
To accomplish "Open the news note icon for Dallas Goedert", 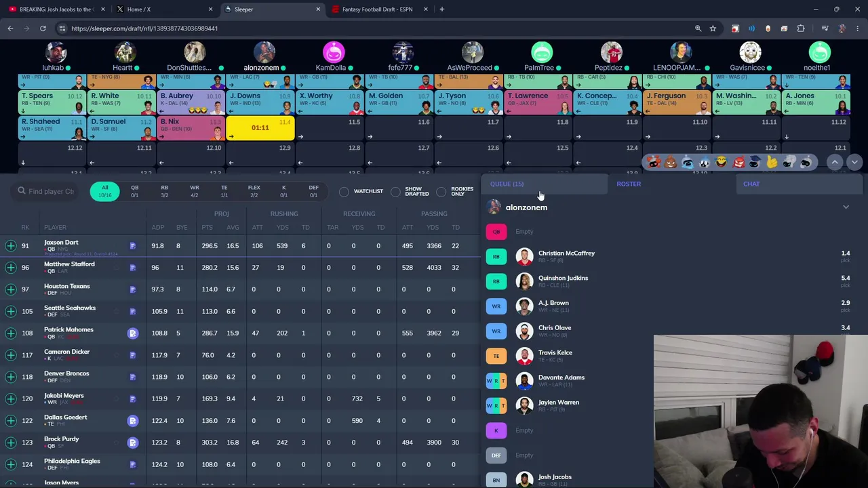I will pos(133,421).
